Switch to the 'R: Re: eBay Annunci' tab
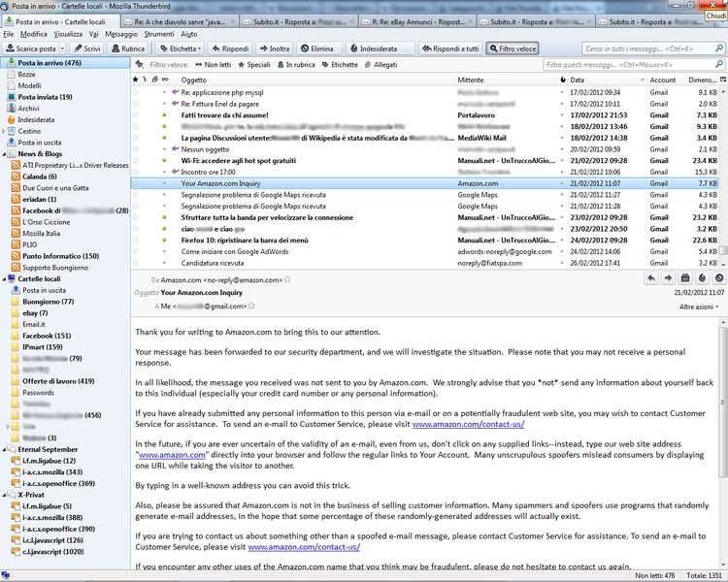Image resolution: width=728 pixels, height=582 pixels. [x=417, y=21]
